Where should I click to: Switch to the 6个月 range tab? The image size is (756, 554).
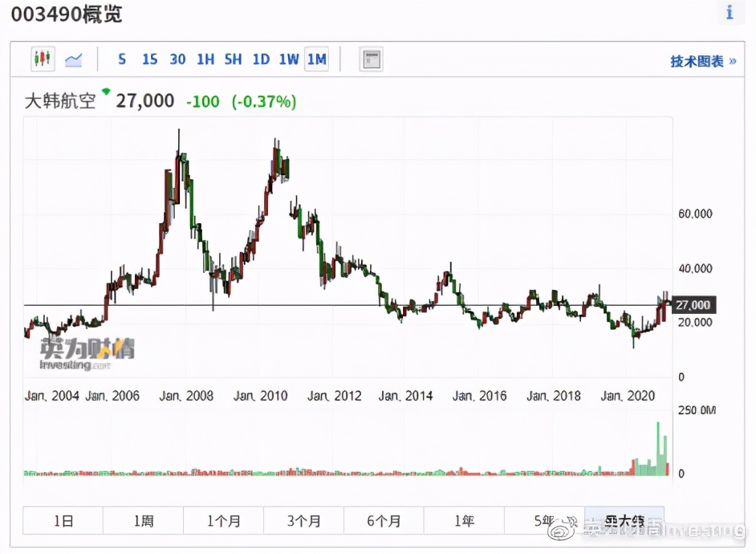coord(384,520)
